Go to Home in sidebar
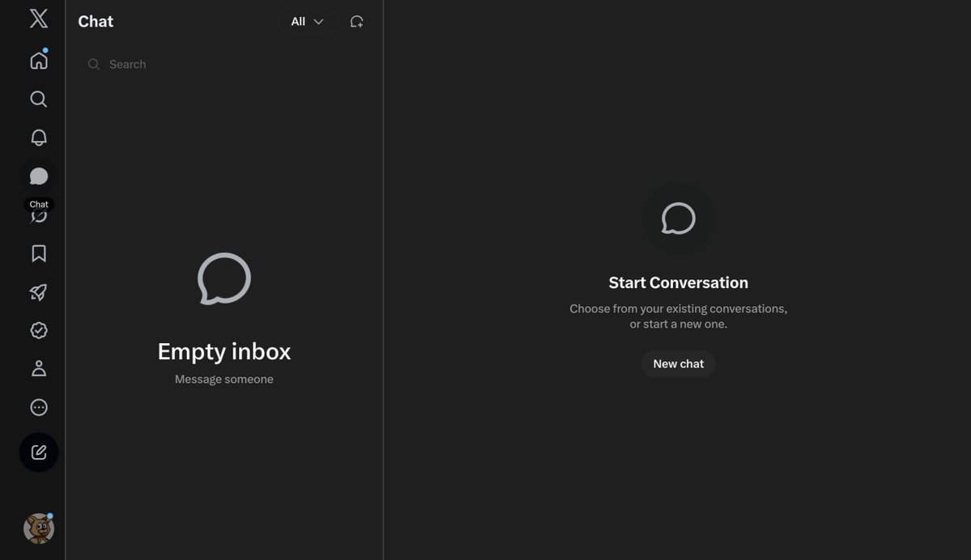 (x=38, y=60)
